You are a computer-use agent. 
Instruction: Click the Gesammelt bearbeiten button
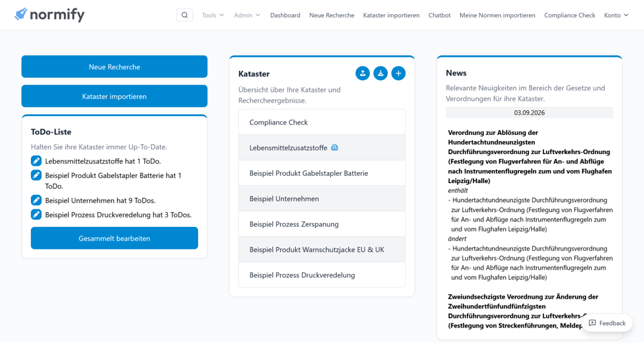[x=114, y=238]
